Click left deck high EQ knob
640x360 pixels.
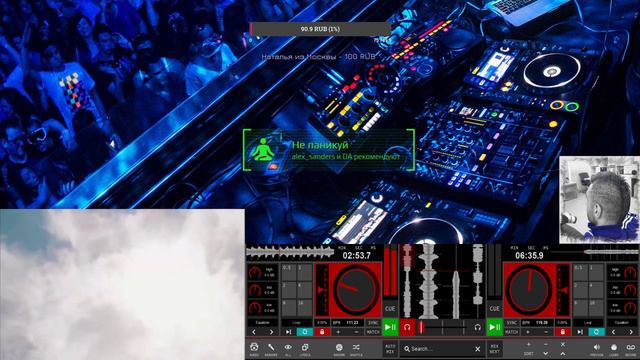pyautogui.click(x=255, y=272)
